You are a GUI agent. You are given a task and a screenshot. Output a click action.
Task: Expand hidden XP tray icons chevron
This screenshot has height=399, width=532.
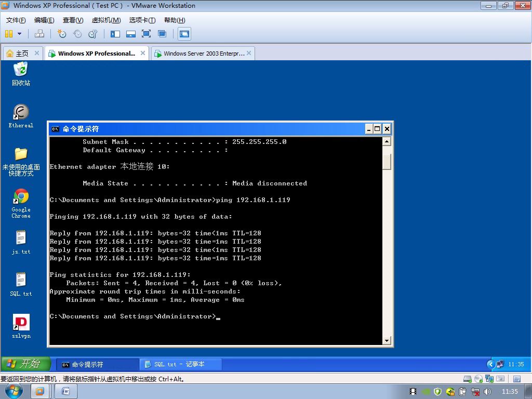[x=490, y=364]
